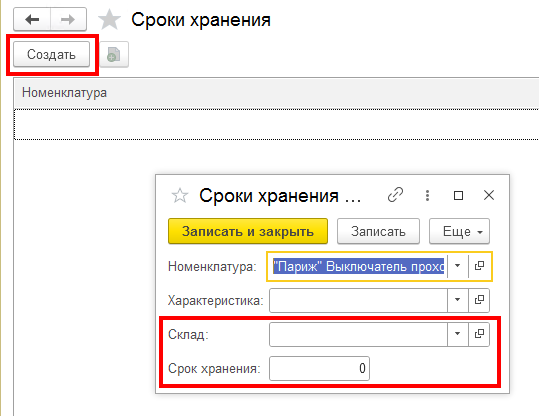Image resolution: width=539 pixels, height=416 pixels.
Task: Get link using the chain icon
Action: (x=395, y=195)
